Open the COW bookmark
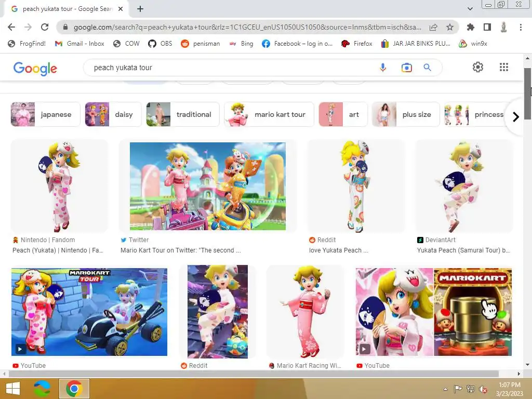532x399 pixels. point(127,44)
